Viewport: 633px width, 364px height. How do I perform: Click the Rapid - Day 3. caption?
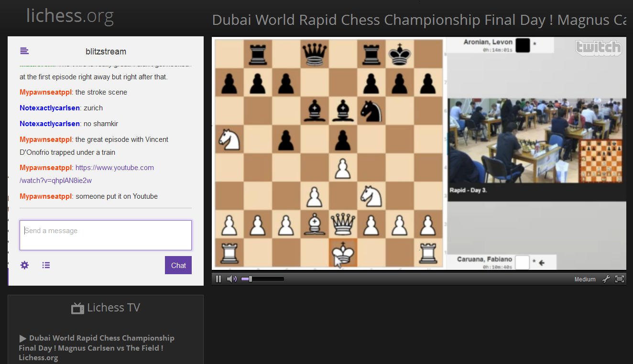click(468, 190)
